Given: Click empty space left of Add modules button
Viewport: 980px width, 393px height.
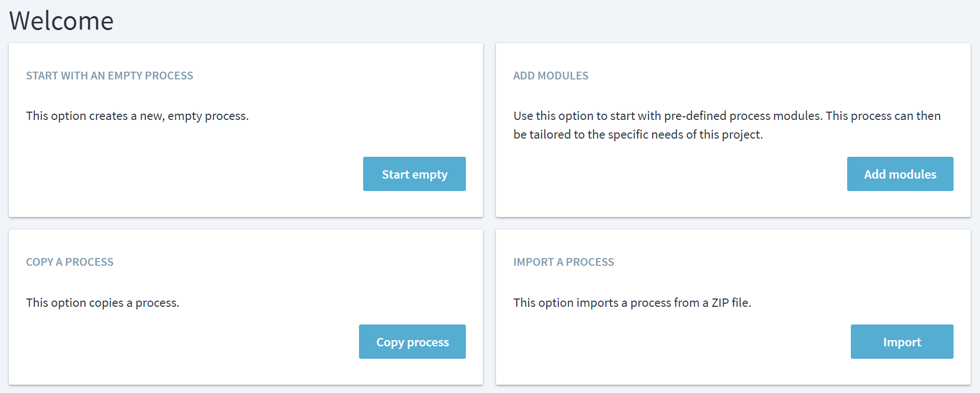Looking at the screenshot, I should (674, 174).
